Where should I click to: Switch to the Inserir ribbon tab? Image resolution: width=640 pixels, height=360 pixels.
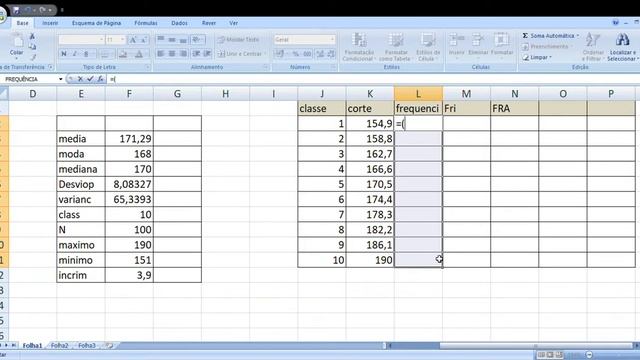(x=50, y=23)
